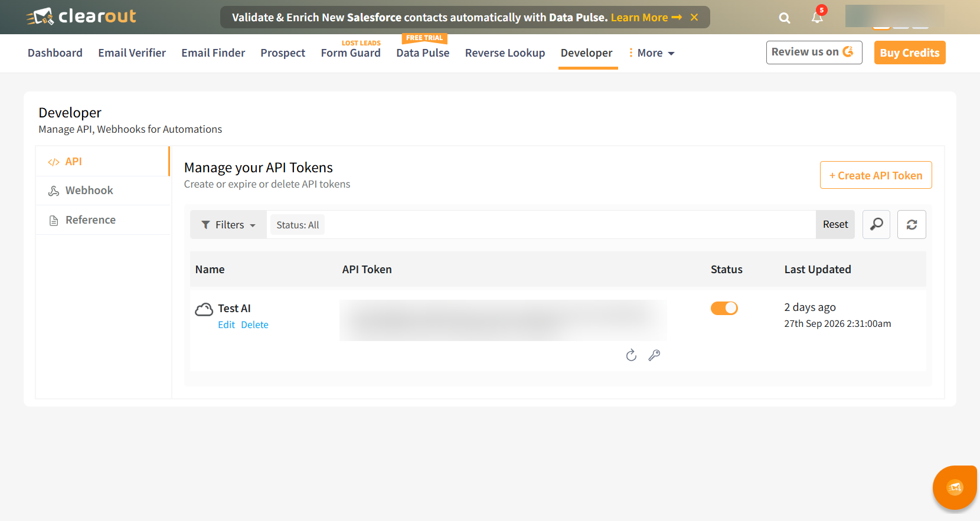Switch to Webhook sidebar tab
Viewport: 980px width, 521px height.
coord(103,191)
